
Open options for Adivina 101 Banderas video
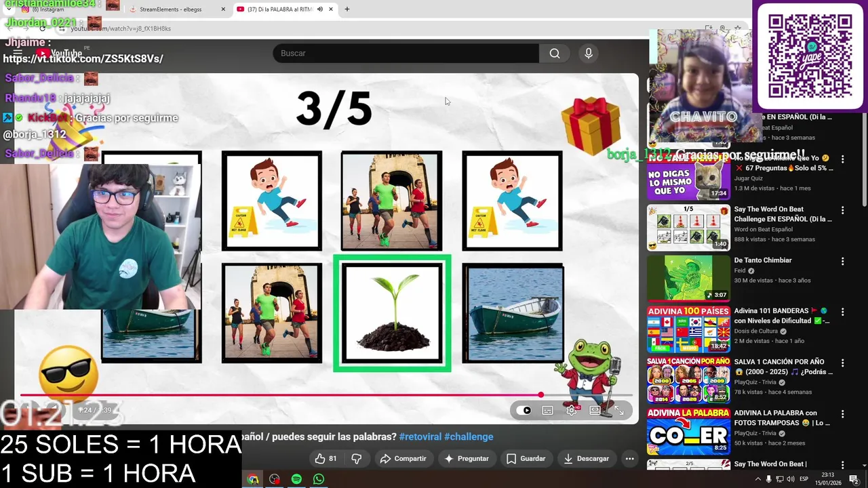[x=843, y=312]
